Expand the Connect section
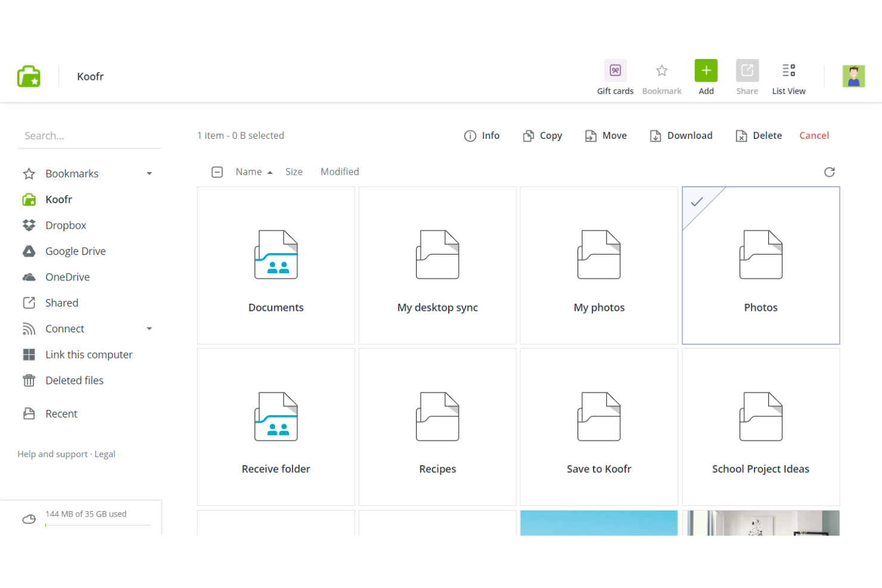This screenshot has height=588, width=882. (149, 329)
